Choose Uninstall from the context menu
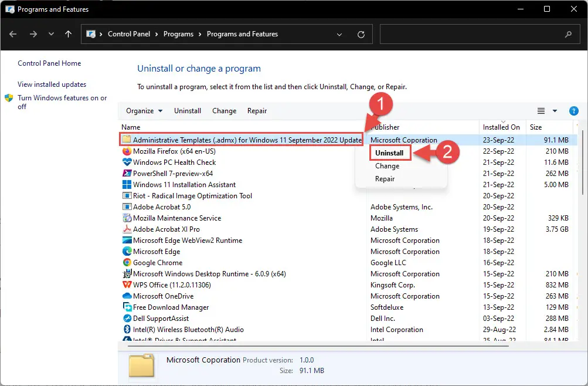The height and width of the screenshot is (386, 588). tap(389, 153)
